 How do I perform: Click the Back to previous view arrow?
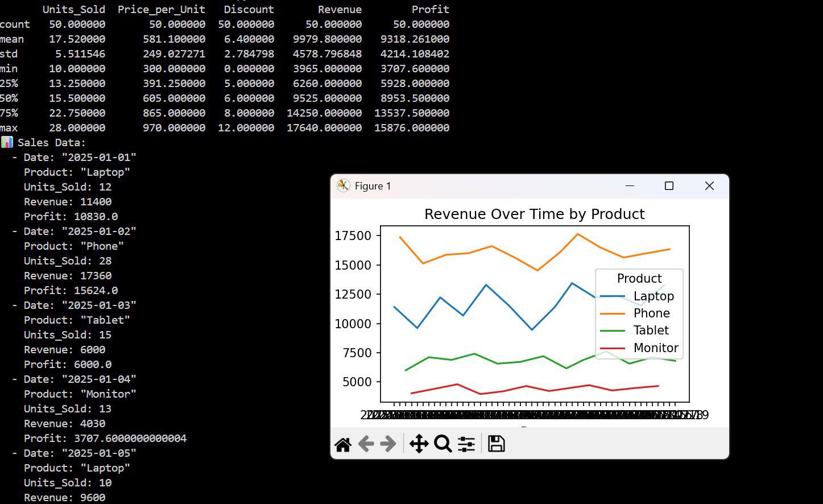[366, 444]
